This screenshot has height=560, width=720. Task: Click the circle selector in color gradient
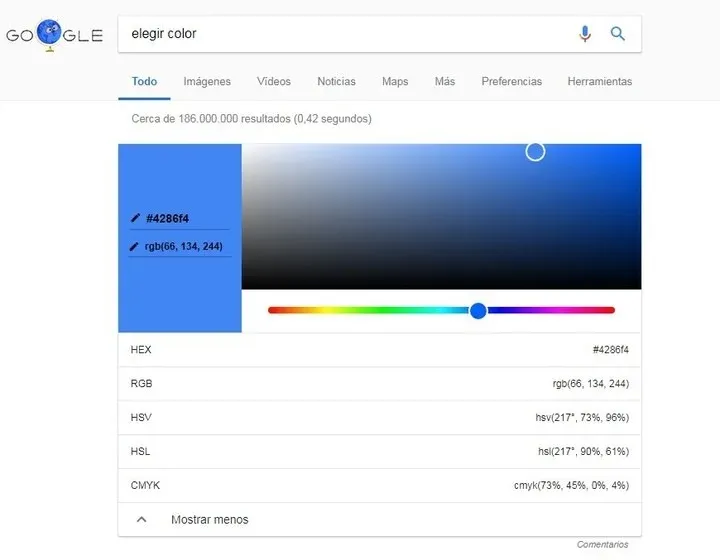click(x=535, y=151)
